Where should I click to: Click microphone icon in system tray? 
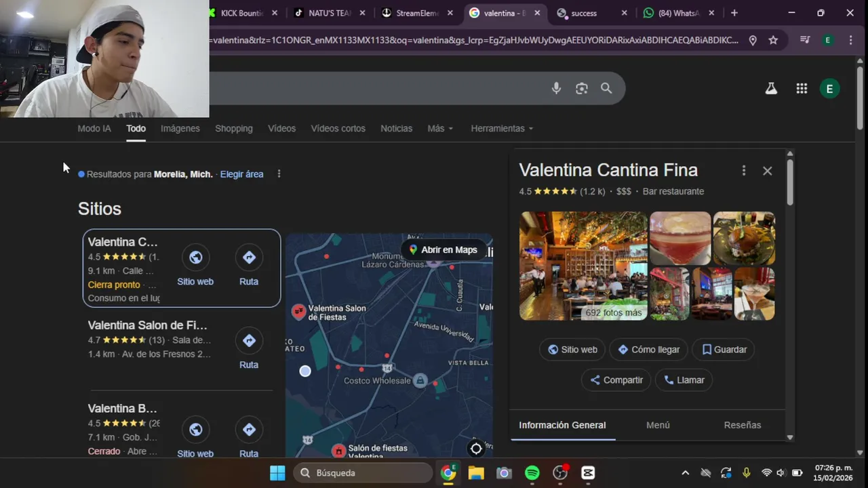point(746,472)
